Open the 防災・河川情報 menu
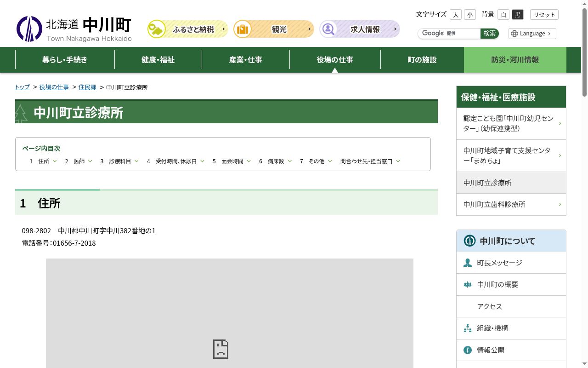The width and height of the screenshot is (588, 368). (x=515, y=60)
